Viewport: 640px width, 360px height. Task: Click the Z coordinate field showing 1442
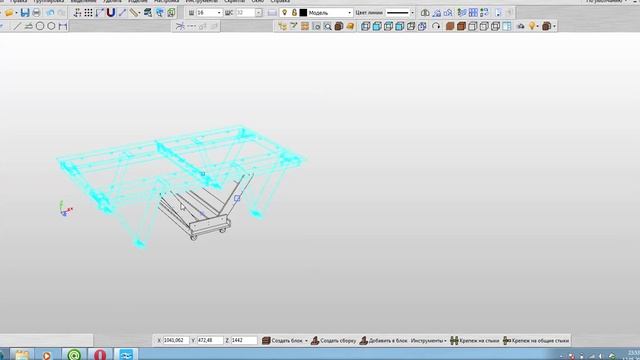244,340
